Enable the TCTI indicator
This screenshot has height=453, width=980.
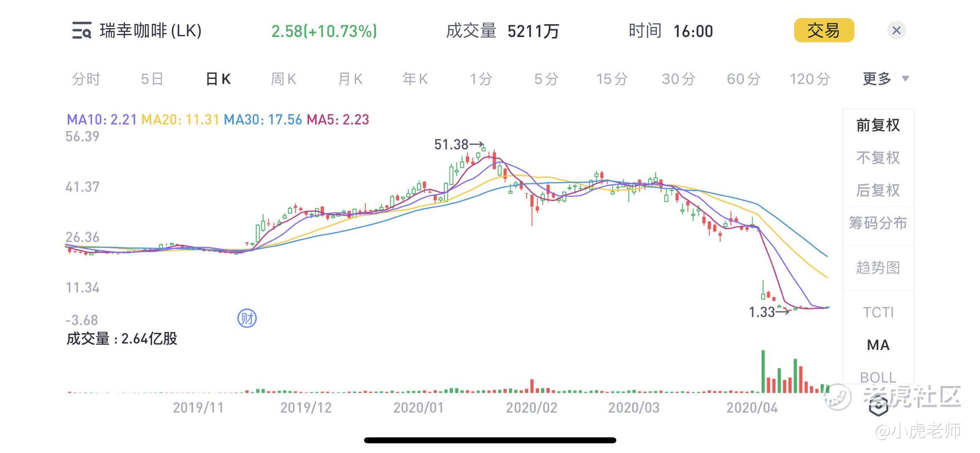click(x=878, y=312)
